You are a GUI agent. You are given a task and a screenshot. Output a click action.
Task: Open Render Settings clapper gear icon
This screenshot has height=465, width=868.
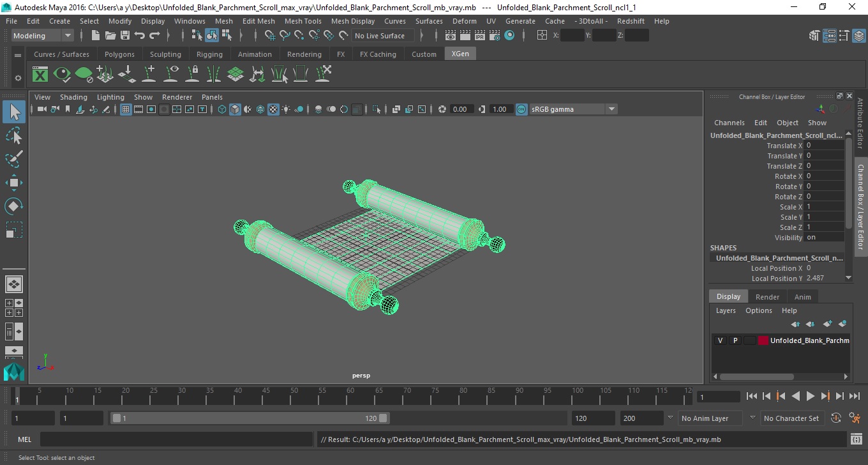point(495,36)
